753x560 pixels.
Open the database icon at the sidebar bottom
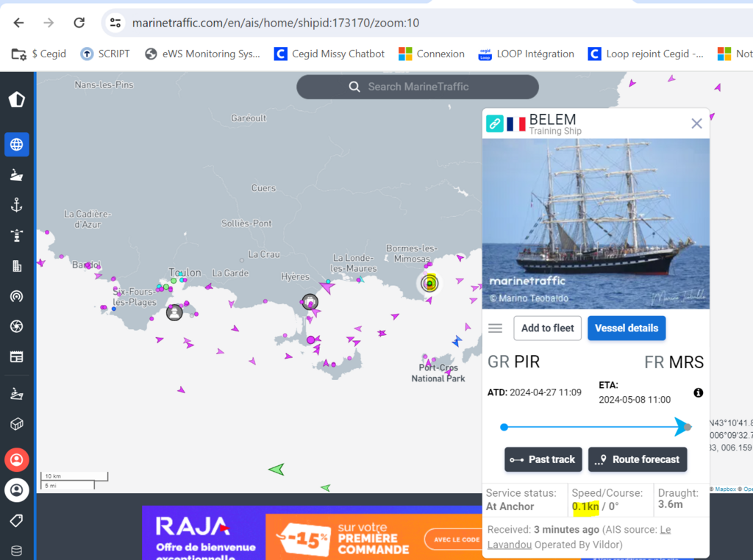tap(17, 550)
